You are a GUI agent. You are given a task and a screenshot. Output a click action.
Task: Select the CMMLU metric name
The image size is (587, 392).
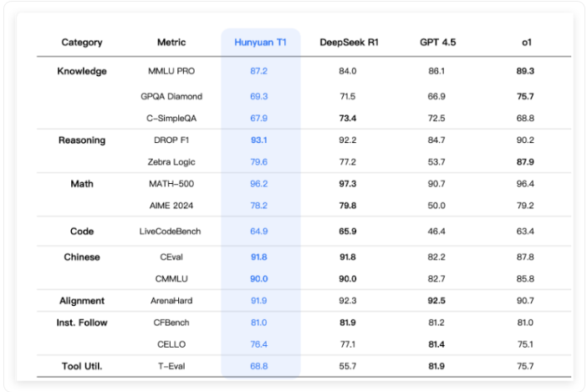(171, 278)
